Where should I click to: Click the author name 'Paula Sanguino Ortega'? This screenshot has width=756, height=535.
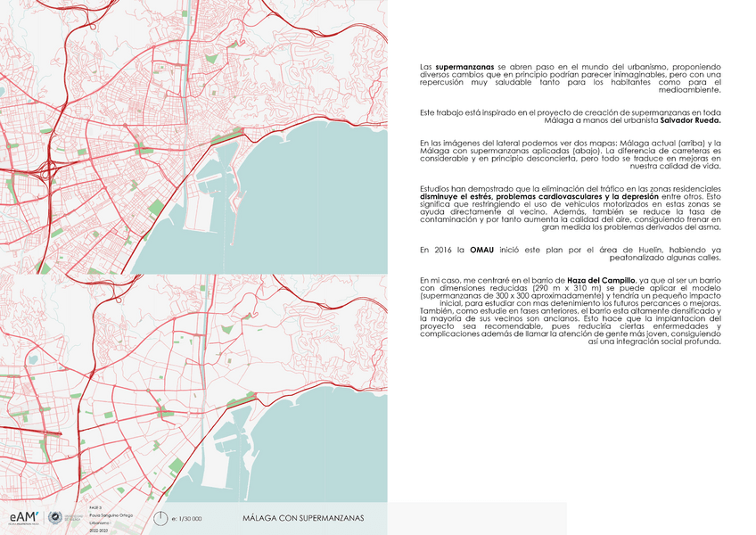point(111,514)
